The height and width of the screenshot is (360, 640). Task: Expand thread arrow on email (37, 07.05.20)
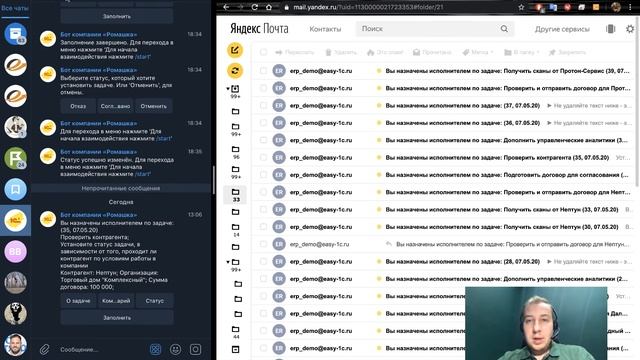click(x=549, y=106)
